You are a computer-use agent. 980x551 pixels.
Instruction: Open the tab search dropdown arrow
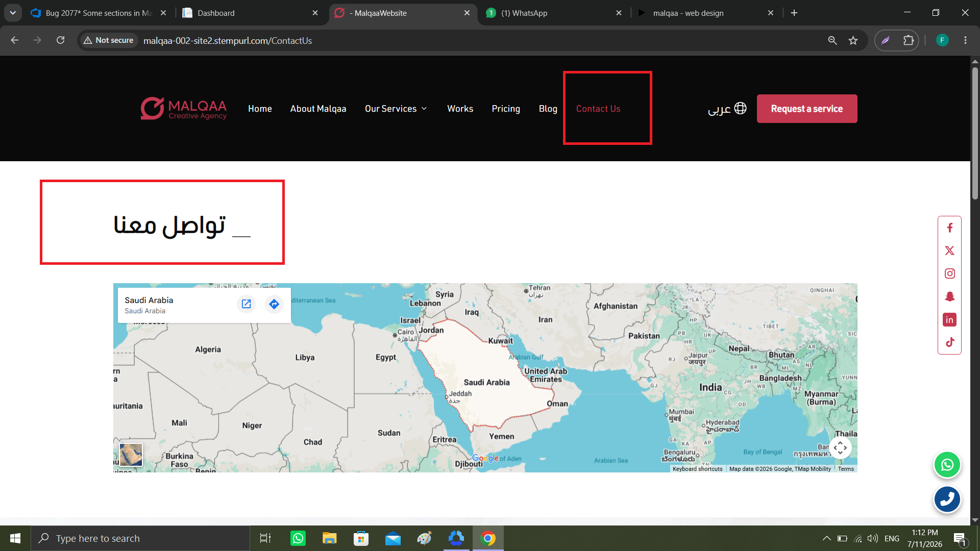coord(13,13)
